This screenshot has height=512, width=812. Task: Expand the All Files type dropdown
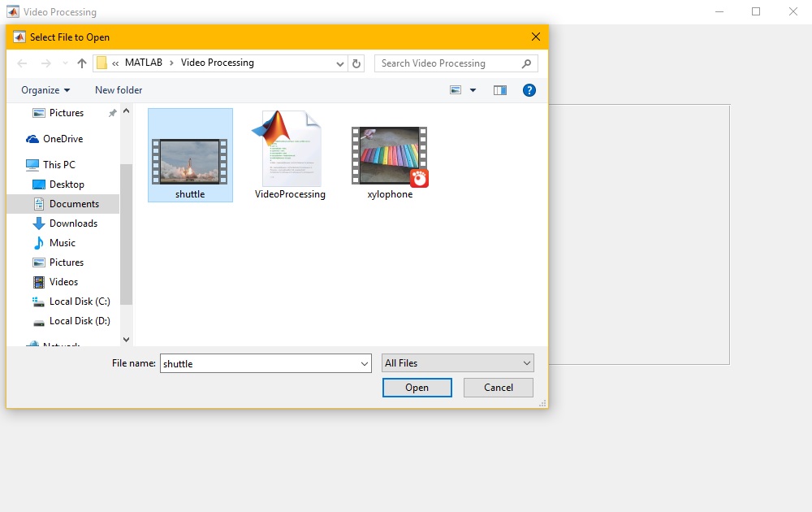coord(458,363)
